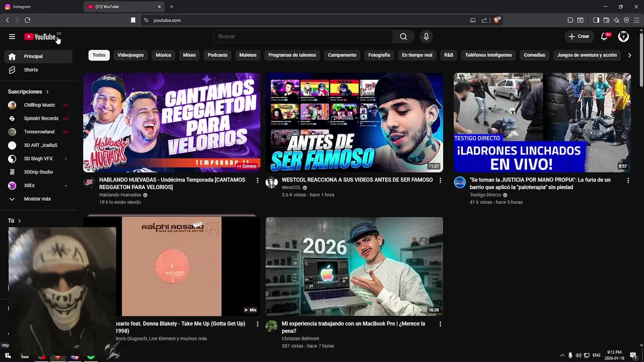Expand the Tú section chevron

[x=20, y=221]
